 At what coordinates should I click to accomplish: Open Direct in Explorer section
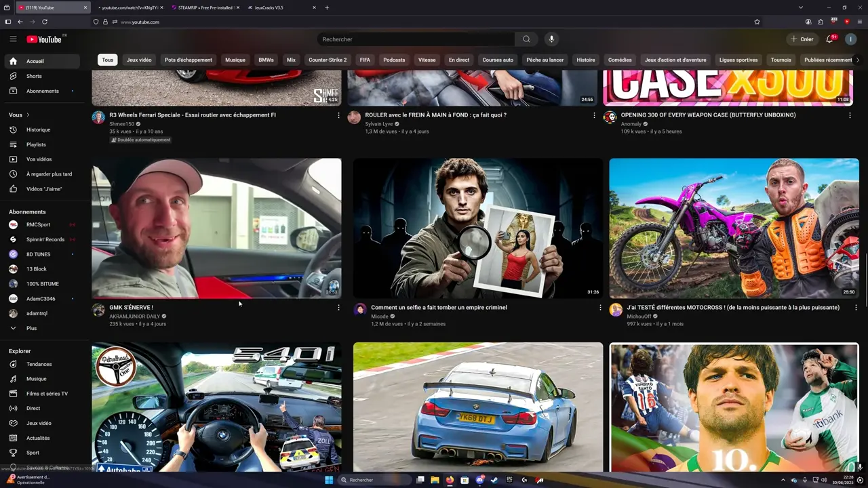pos(41,408)
